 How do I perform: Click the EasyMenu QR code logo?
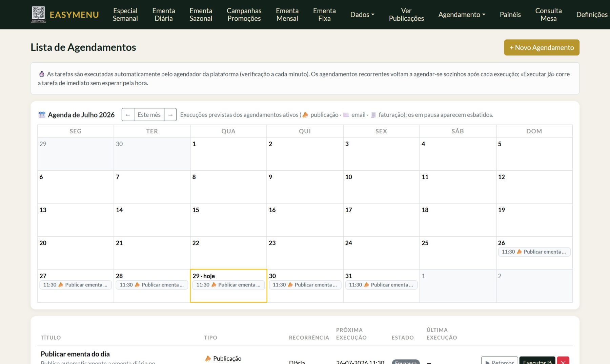(x=38, y=14)
